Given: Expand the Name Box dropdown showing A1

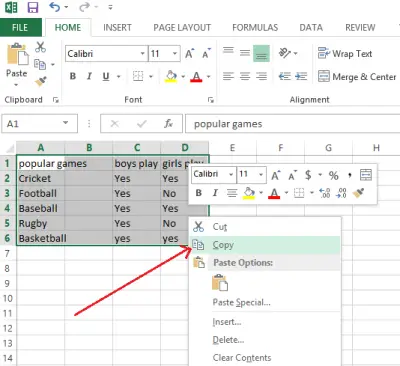Looking at the screenshot, I should [66, 123].
